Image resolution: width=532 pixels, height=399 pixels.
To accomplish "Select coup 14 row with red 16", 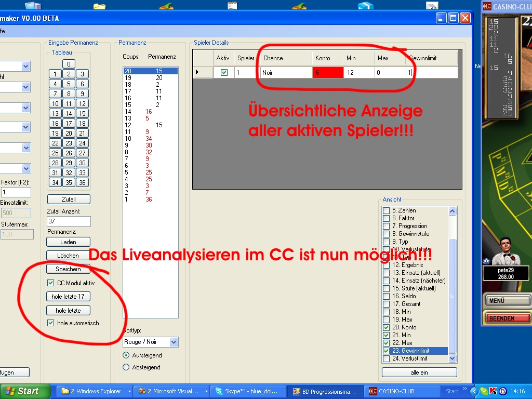I will pyautogui.click(x=150, y=112).
